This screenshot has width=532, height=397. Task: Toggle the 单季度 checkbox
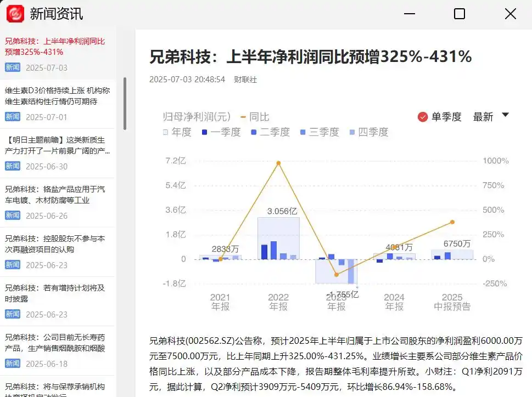(422, 117)
